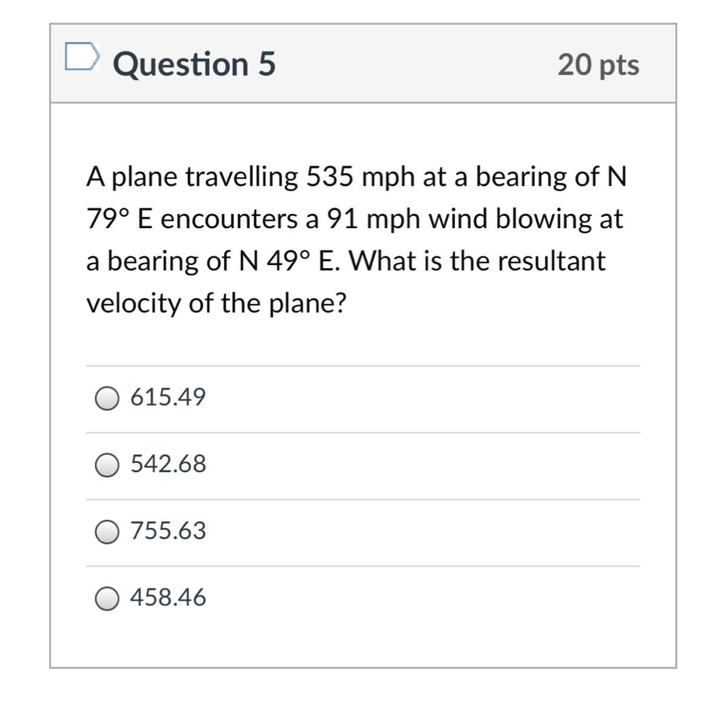Click the 615.49 answer label text

[168, 397]
